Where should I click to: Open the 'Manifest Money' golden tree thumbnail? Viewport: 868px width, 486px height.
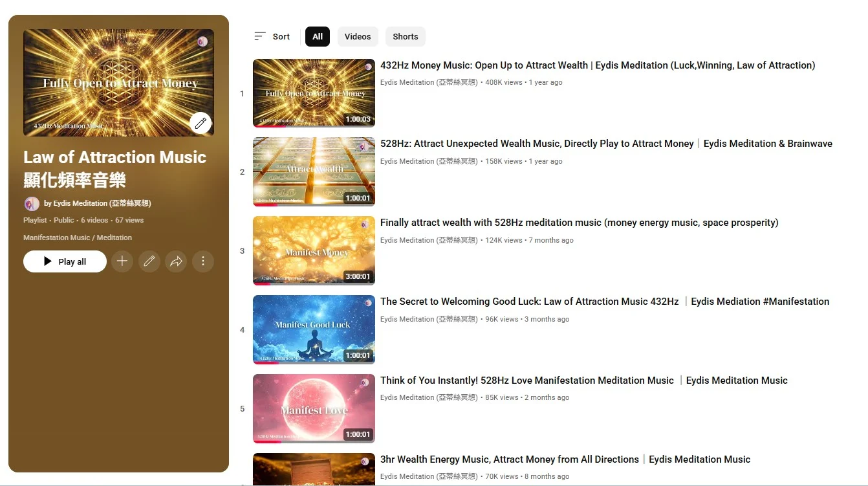pos(314,250)
